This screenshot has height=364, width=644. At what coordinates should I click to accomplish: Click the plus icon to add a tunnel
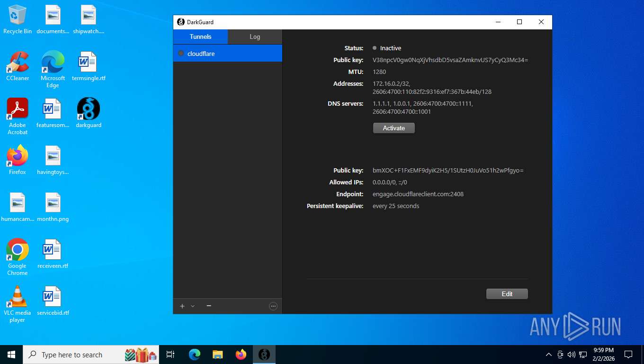[182, 306]
